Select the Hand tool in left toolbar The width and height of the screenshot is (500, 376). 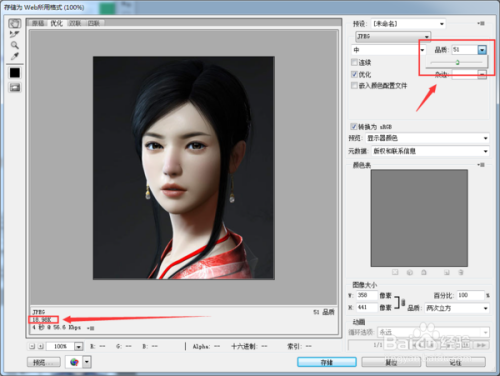[15, 23]
